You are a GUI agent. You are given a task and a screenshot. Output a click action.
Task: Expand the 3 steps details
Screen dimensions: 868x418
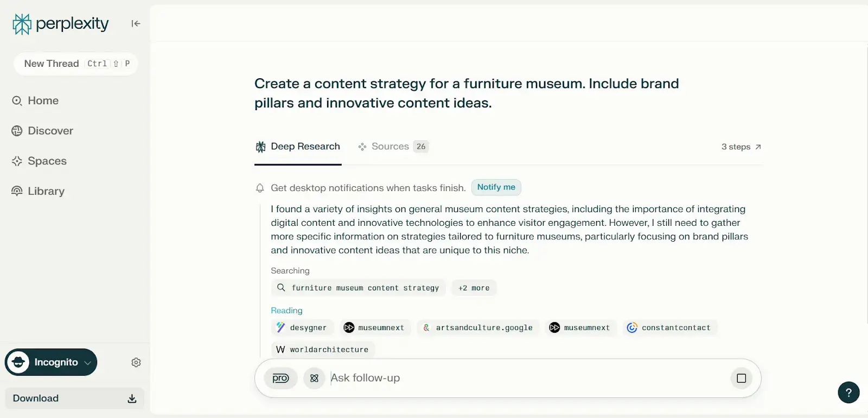coord(741,147)
